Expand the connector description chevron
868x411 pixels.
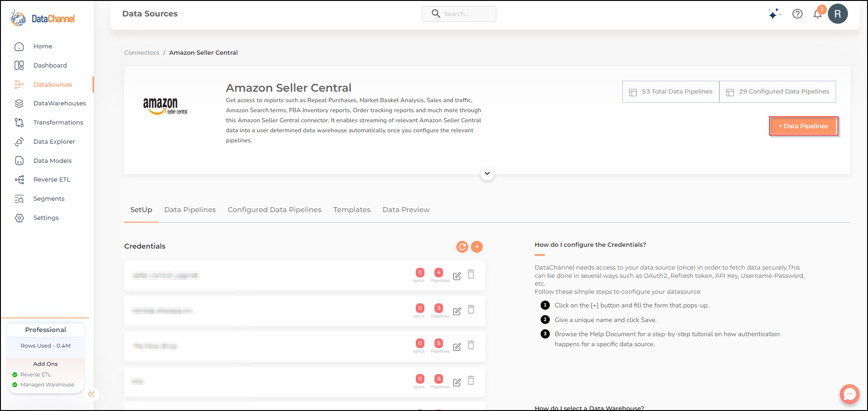pyautogui.click(x=487, y=173)
